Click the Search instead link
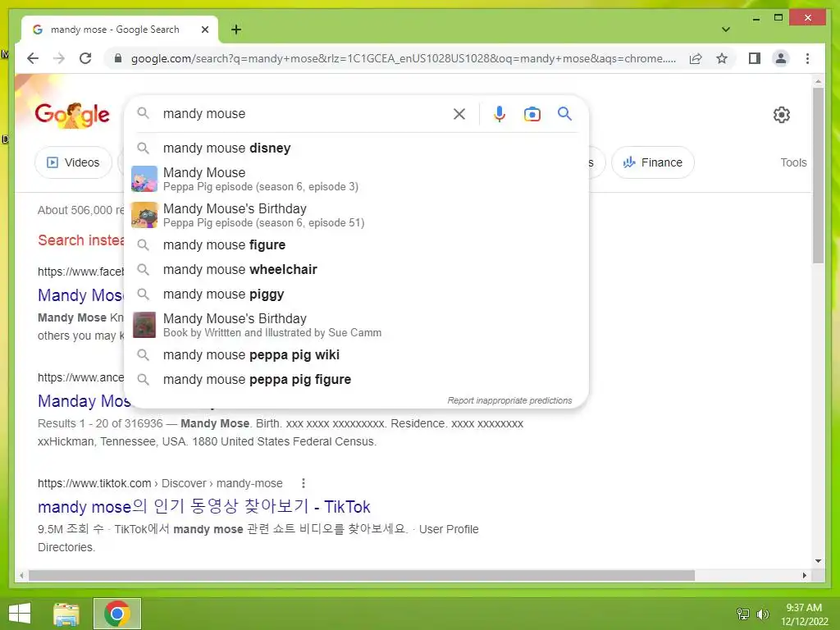Viewport: 840px width, 630px height. coord(81,240)
